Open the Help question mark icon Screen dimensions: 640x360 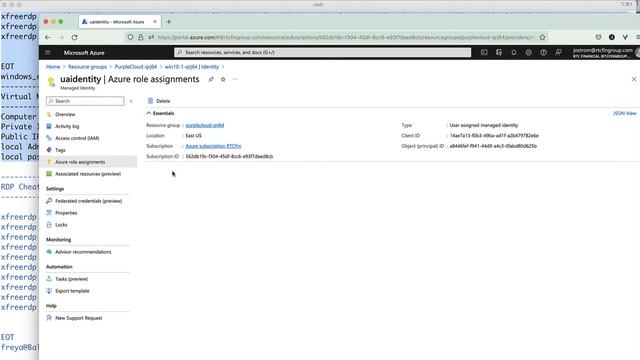(x=543, y=53)
